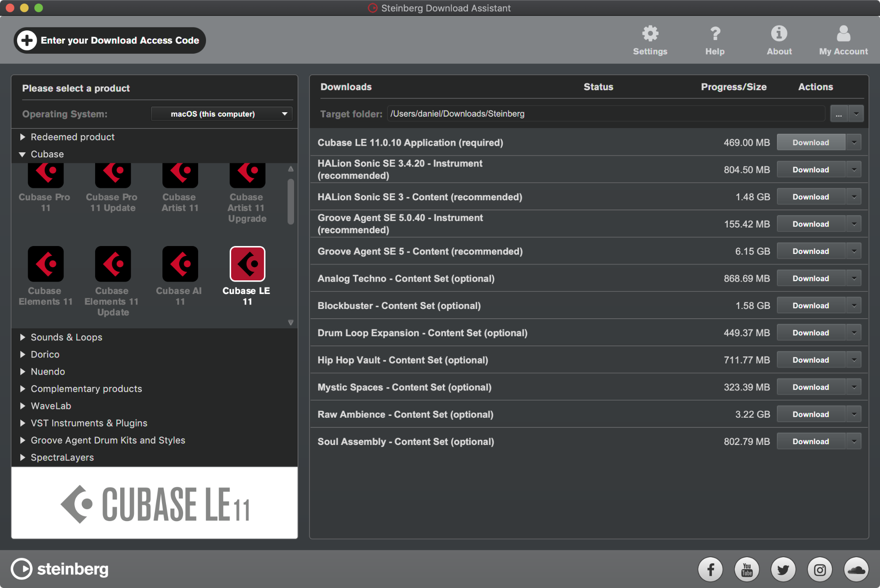Collapse the Cubase product section
The image size is (880, 588).
pos(22,154)
